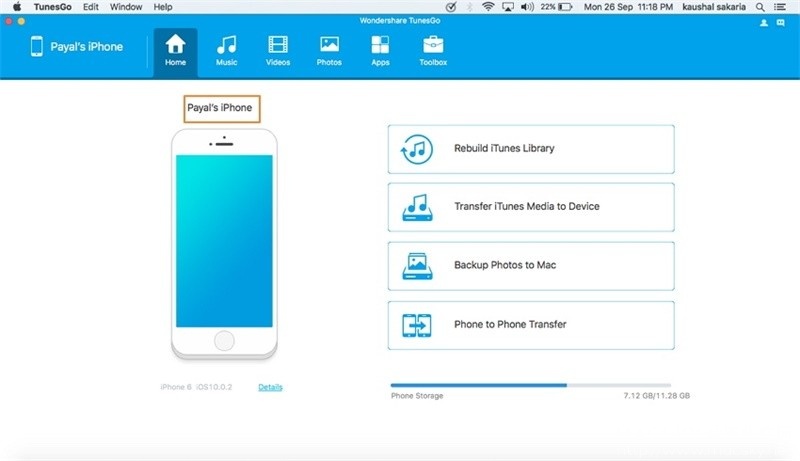Open the TunesGo menu
The image size is (800, 461).
(53, 7)
